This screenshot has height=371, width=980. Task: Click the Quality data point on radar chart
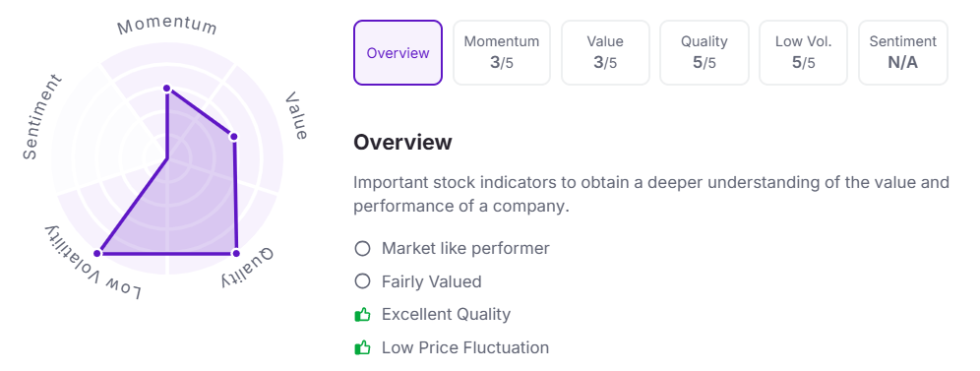[235, 253]
